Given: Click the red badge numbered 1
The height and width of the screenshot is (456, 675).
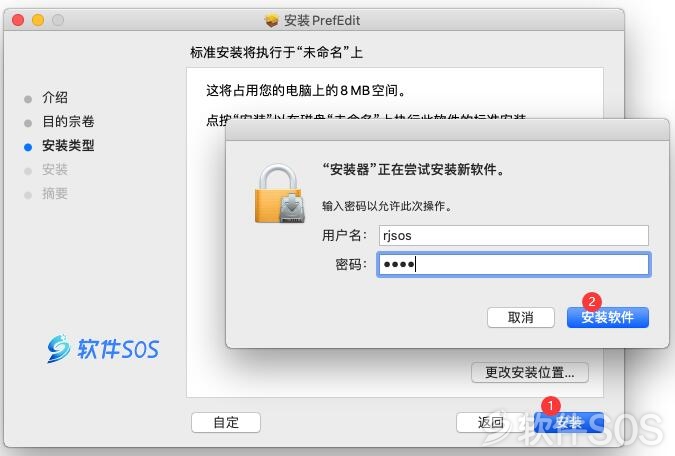Looking at the screenshot, I should click(x=550, y=405).
